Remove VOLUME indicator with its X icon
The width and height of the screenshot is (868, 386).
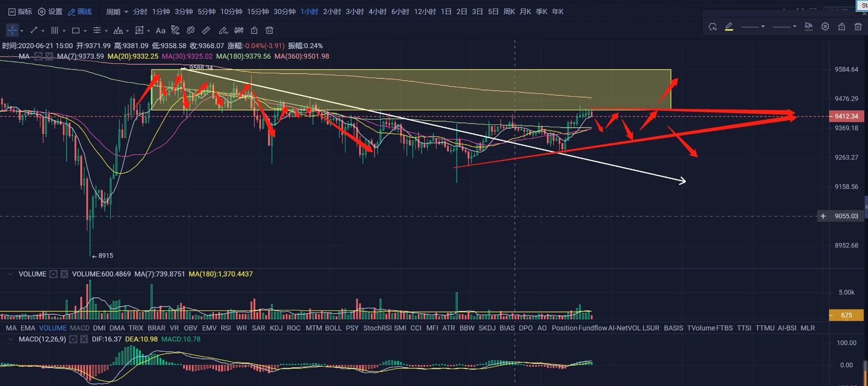point(64,274)
